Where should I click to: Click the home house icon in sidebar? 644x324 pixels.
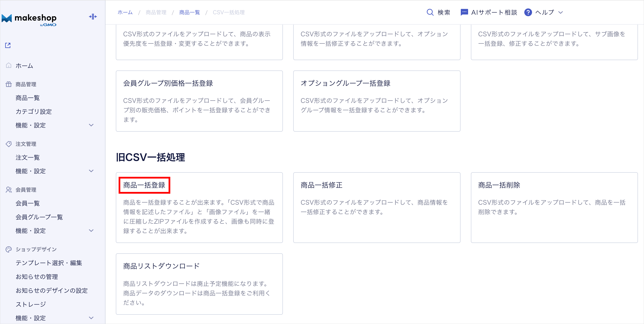[x=8, y=65]
